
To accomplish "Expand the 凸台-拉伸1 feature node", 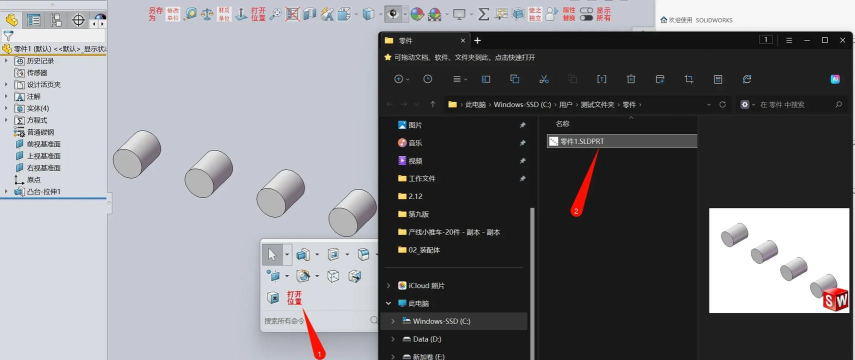I will pyautogui.click(x=6, y=192).
